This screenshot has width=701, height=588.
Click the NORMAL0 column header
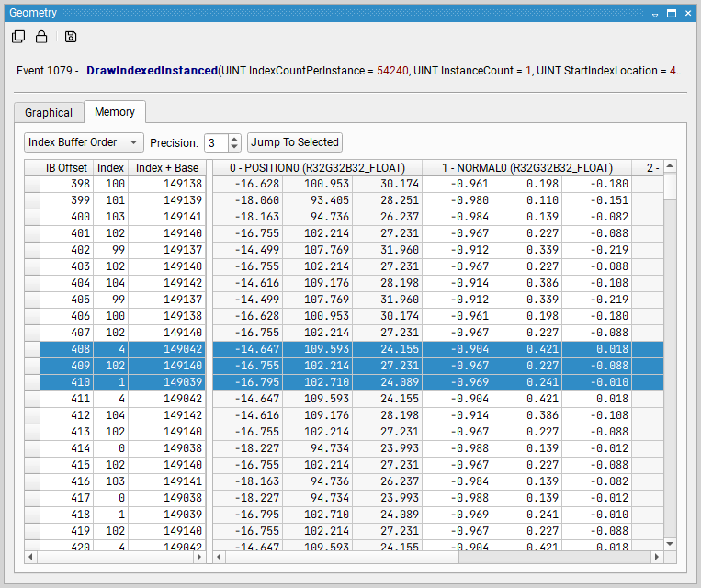pos(526,168)
